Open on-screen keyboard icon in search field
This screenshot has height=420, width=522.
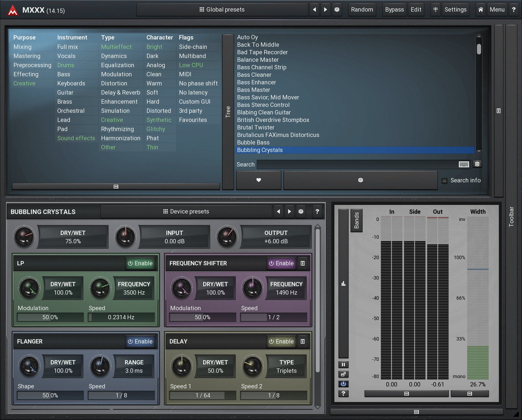click(x=464, y=164)
